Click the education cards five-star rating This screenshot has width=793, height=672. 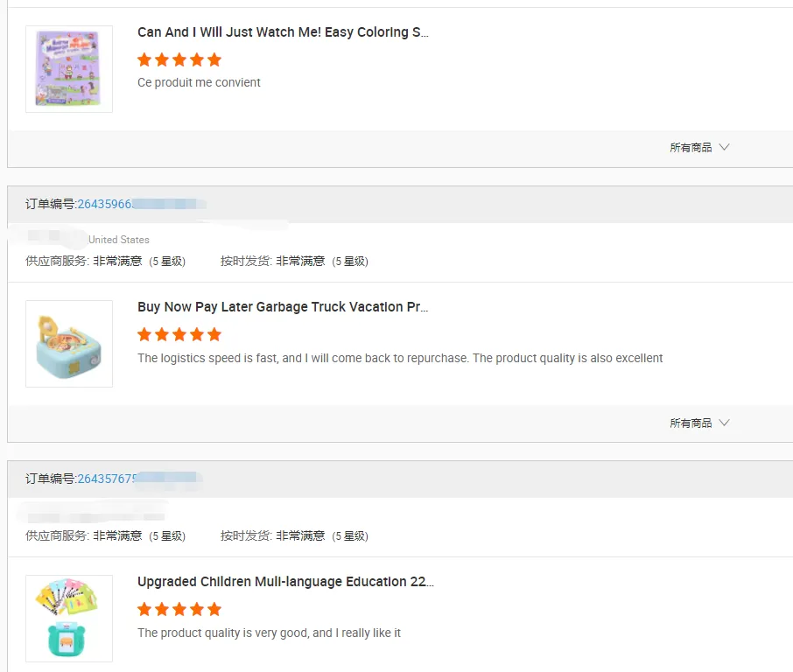179,609
